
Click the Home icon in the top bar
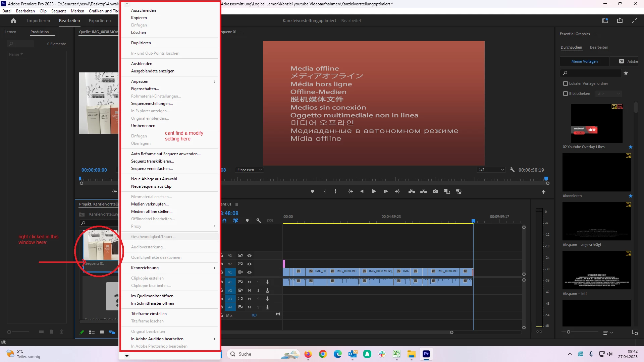[x=13, y=21]
